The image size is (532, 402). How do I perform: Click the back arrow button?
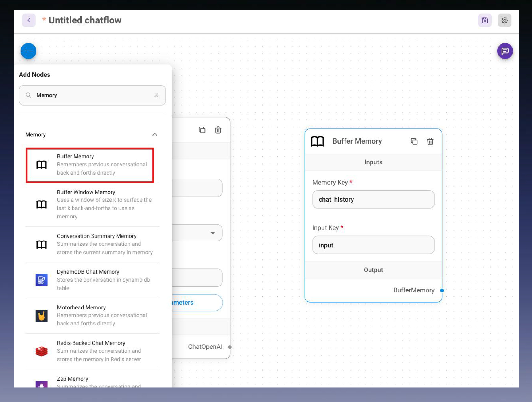coord(29,20)
